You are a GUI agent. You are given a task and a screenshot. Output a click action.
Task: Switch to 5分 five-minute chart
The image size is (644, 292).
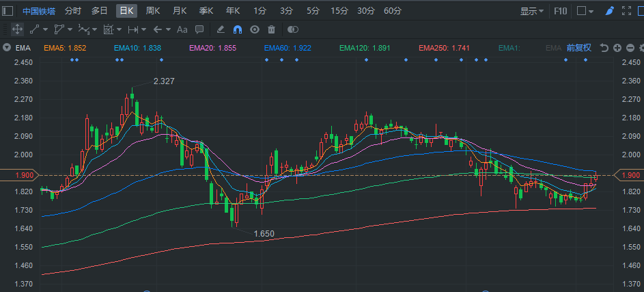pyautogui.click(x=313, y=11)
